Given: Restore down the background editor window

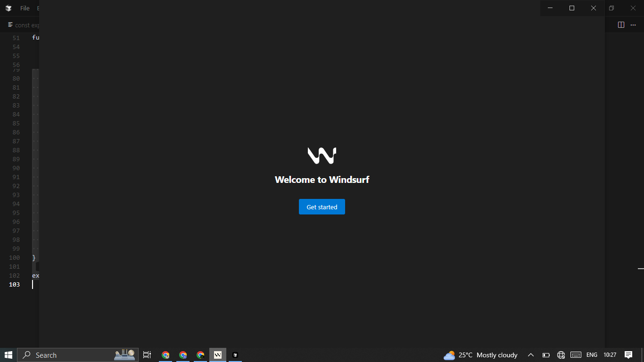Looking at the screenshot, I should point(611,8).
